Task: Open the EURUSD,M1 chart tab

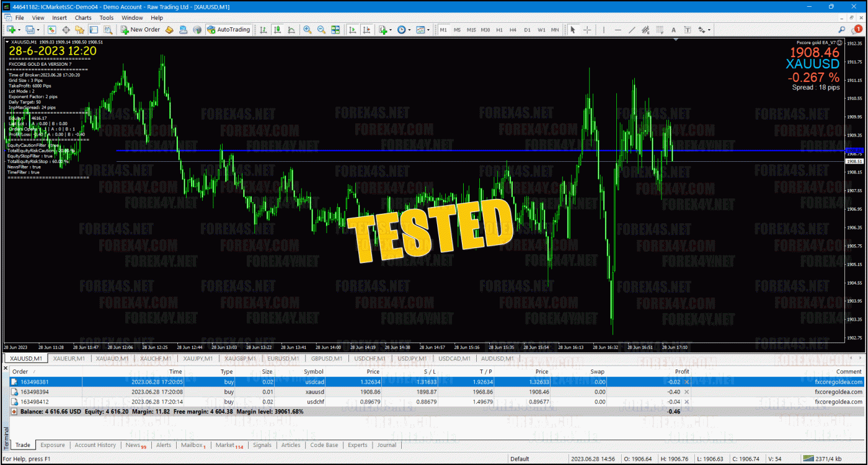Action: tap(285, 358)
